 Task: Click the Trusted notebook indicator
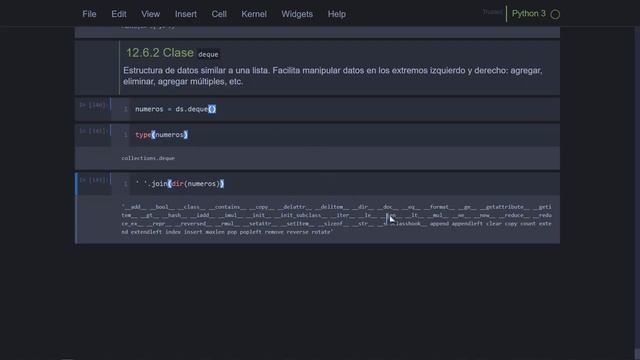492,12
